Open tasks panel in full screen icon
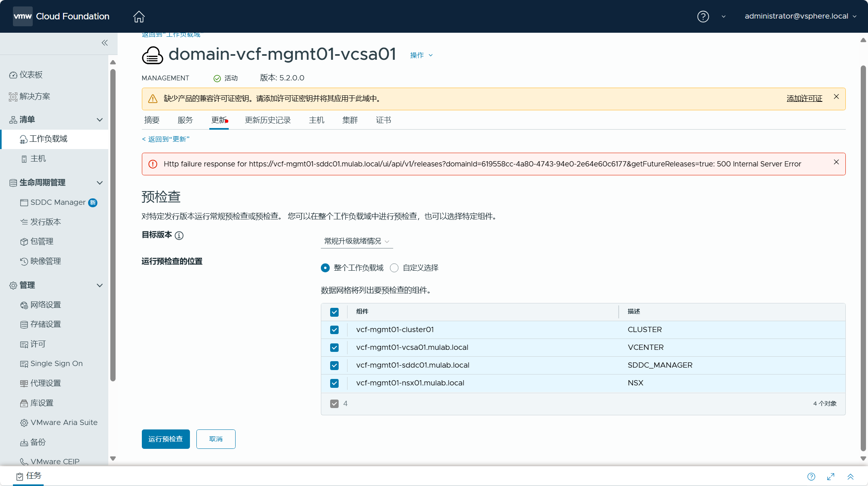The height and width of the screenshot is (486, 868). coord(831,477)
